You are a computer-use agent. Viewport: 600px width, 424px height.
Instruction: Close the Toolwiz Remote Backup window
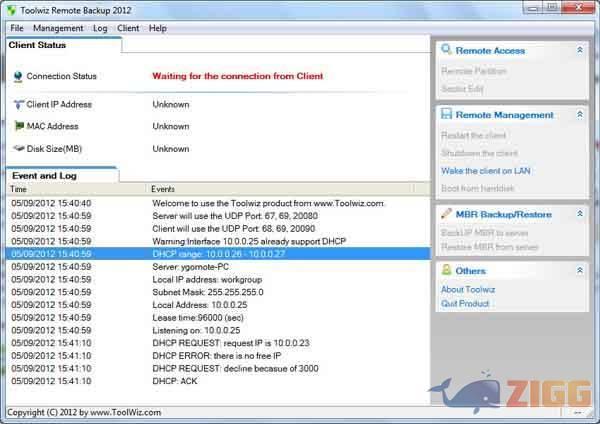[578, 8]
